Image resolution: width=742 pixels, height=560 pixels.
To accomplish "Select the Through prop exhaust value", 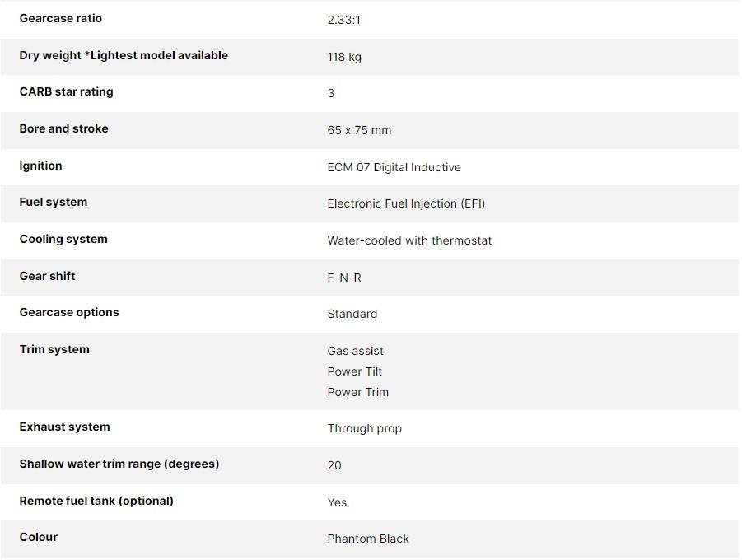I will click(364, 428).
